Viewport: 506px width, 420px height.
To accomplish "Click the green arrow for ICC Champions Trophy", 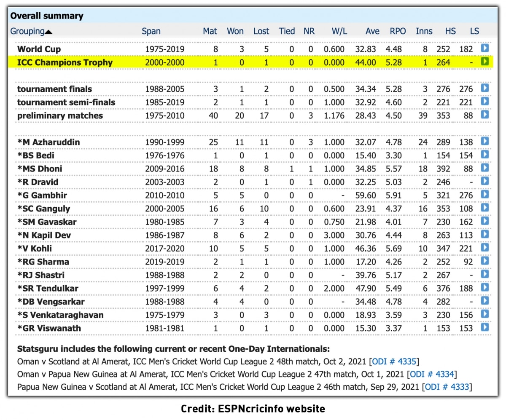I will (x=485, y=62).
